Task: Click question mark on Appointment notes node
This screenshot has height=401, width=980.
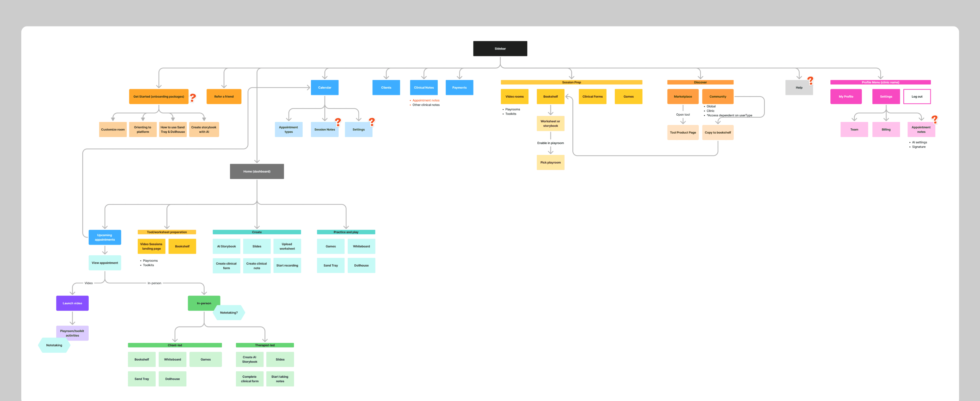Action: 934,119
